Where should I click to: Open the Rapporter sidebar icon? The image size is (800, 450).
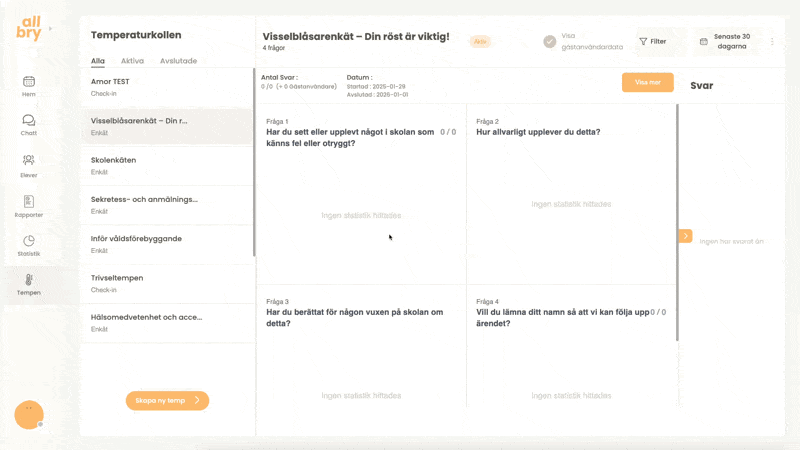click(x=29, y=202)
